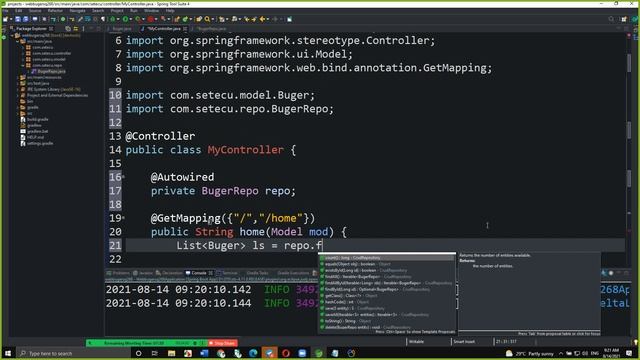Open the Window menu

coord(151,11)
